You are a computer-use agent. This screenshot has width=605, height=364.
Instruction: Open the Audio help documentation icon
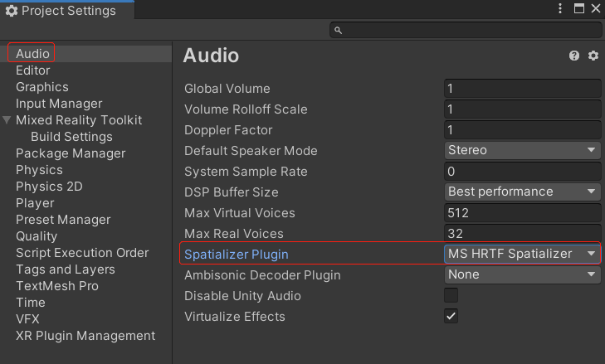(574, 56)
